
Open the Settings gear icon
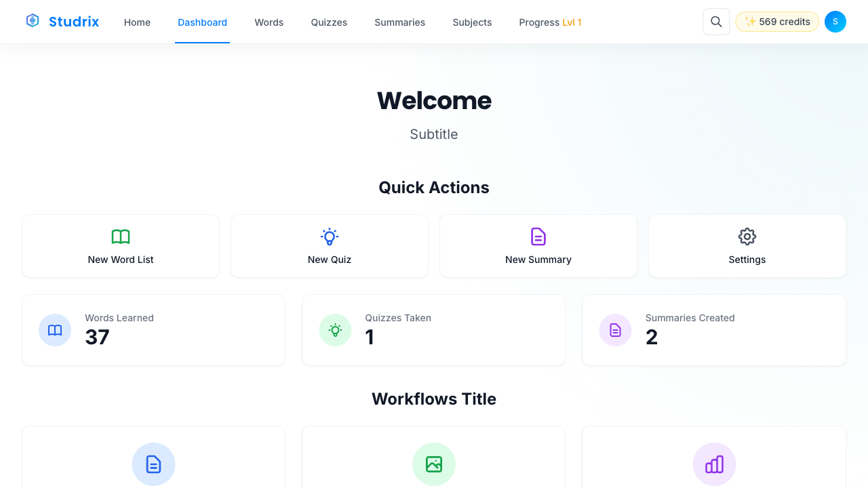747,237
